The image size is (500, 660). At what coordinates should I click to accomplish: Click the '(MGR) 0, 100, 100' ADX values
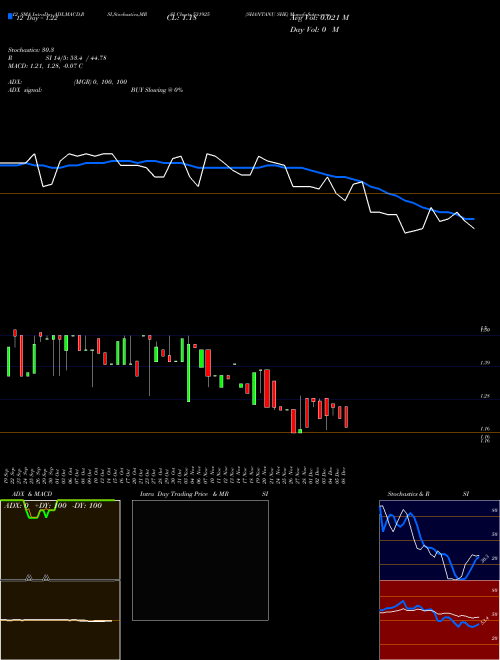click(100, 82)
